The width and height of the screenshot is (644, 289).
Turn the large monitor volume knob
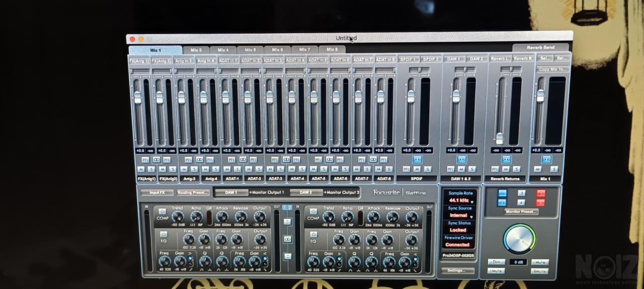pos(519,239)
